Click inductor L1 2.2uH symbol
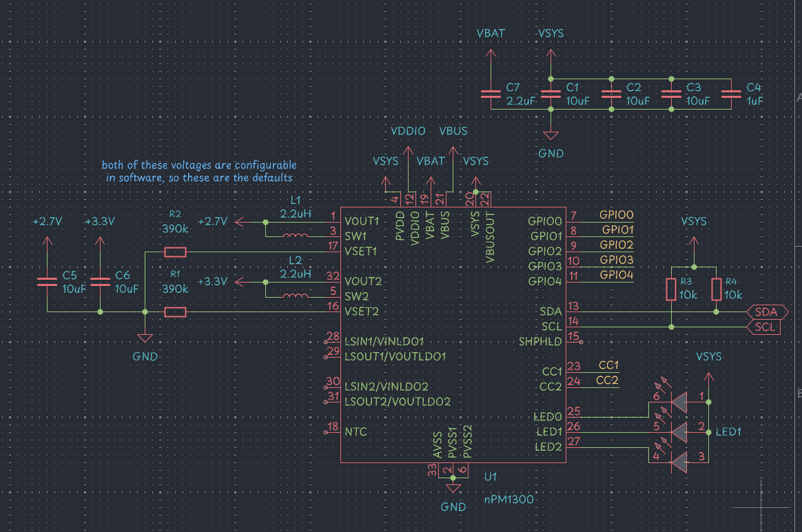Viewport: 802px width, 532px height. (296, 234)
